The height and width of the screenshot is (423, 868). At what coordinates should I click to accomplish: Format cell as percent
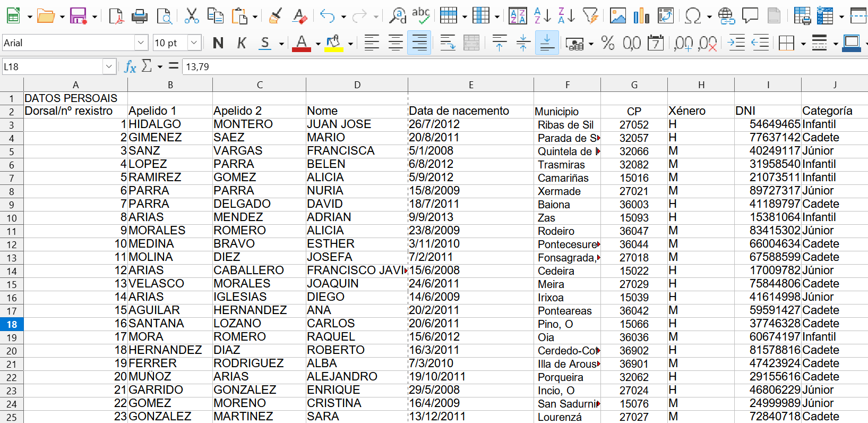[608, 43]
